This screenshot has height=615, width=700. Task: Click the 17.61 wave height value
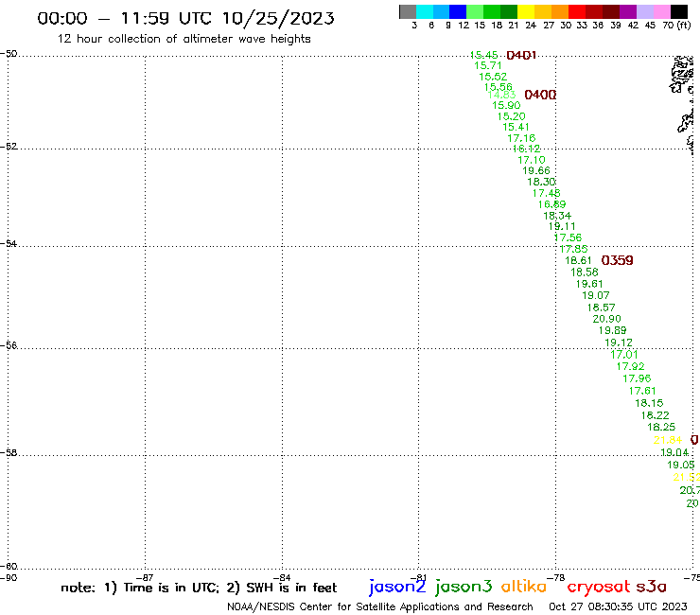[642, 391]
